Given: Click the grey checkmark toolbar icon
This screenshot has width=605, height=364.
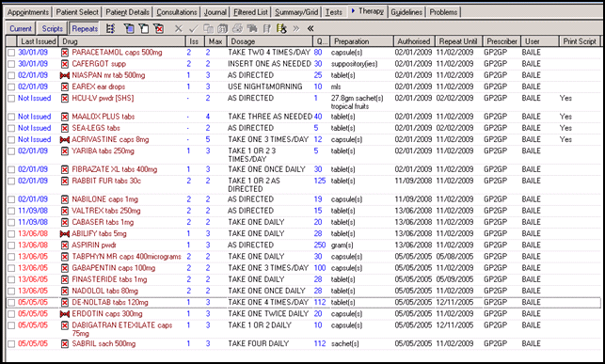Looking at the screenshot, I should point(193,28).
